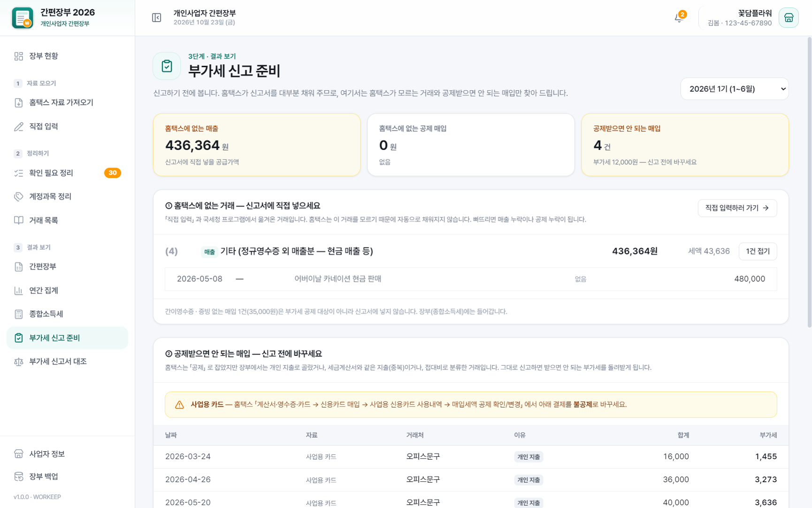Click the 확인 필요 정리 checklist icon
Image resolution: width=812 pixels, height=508 pixels.
point(19,173)
